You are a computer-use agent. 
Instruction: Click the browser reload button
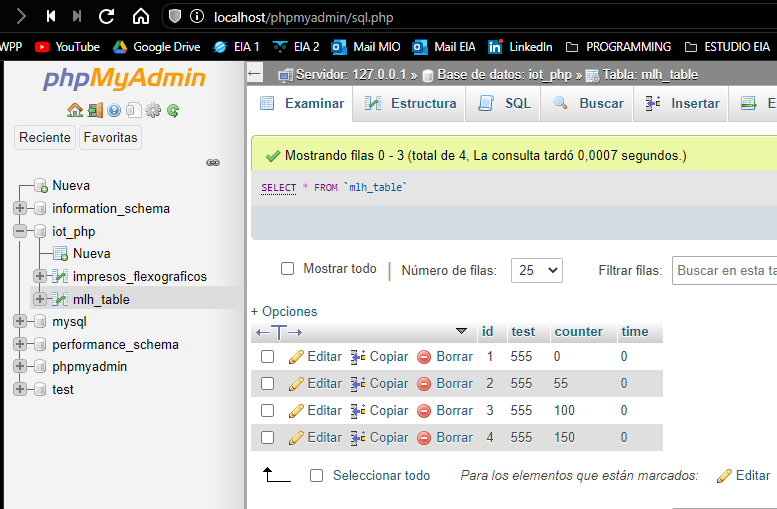[x=107, y=17]
